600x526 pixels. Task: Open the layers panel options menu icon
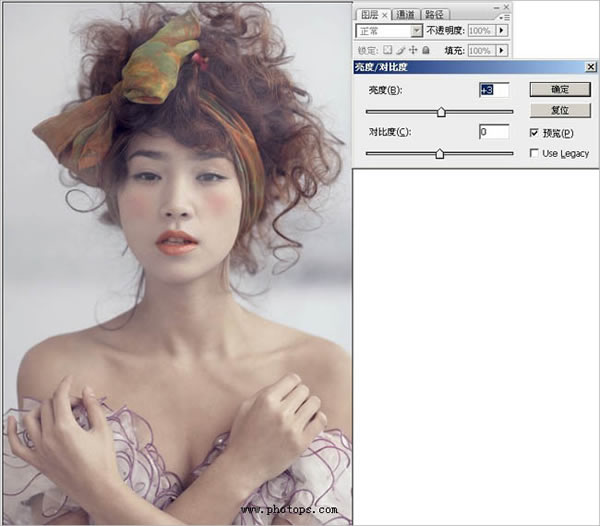click(505, 17)
